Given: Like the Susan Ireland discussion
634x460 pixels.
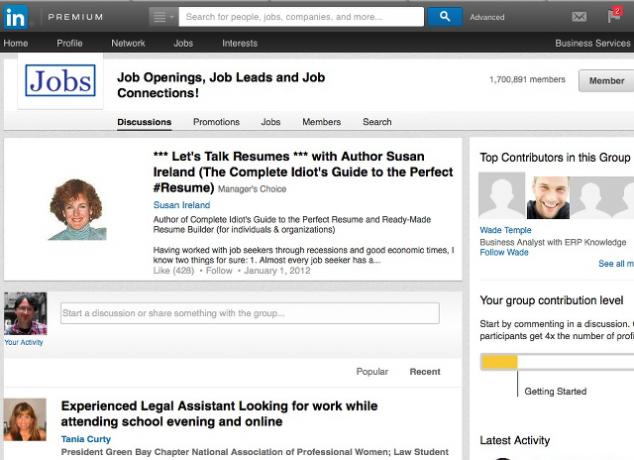Looking at the screenshot, I should tap(173, 270).
